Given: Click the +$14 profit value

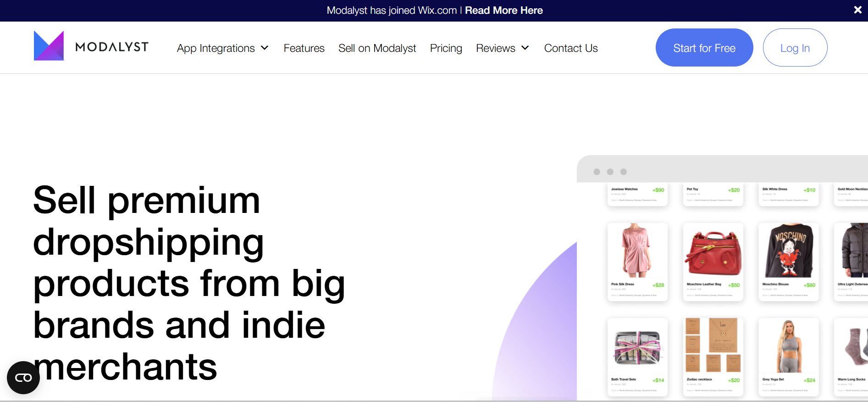Looking at the screenshot, I should point(658,380).
